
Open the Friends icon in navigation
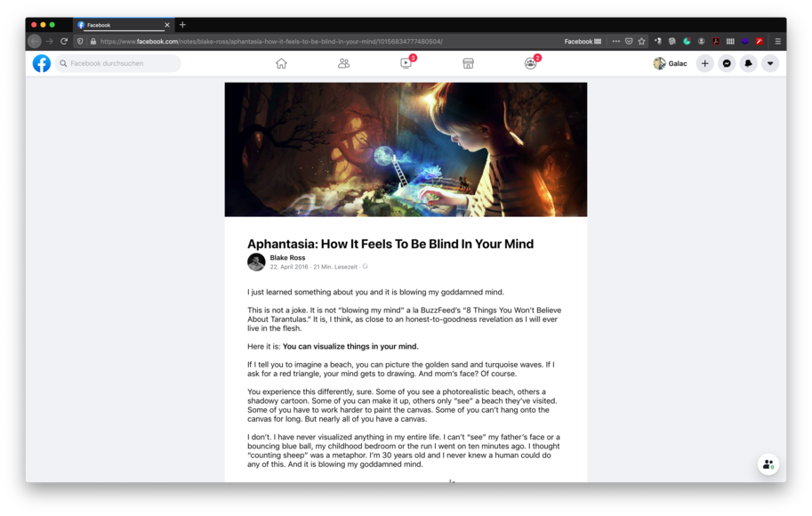[x=343, y=63]
